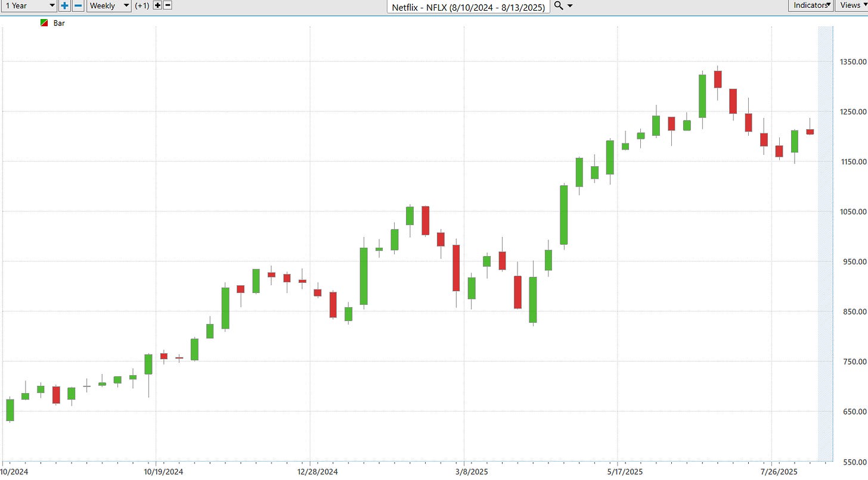
Task: Open the Indicators dropdown menu
Action: [811, 5]
